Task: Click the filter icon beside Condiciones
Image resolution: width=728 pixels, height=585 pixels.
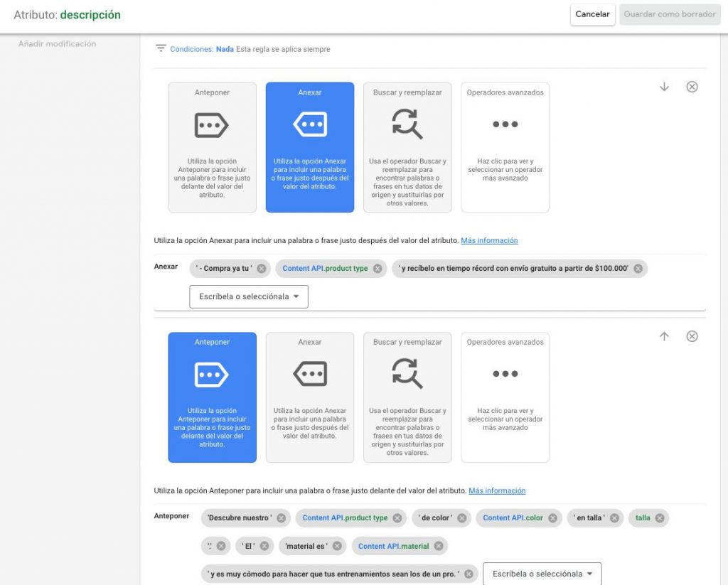Action: click(161, 48)
